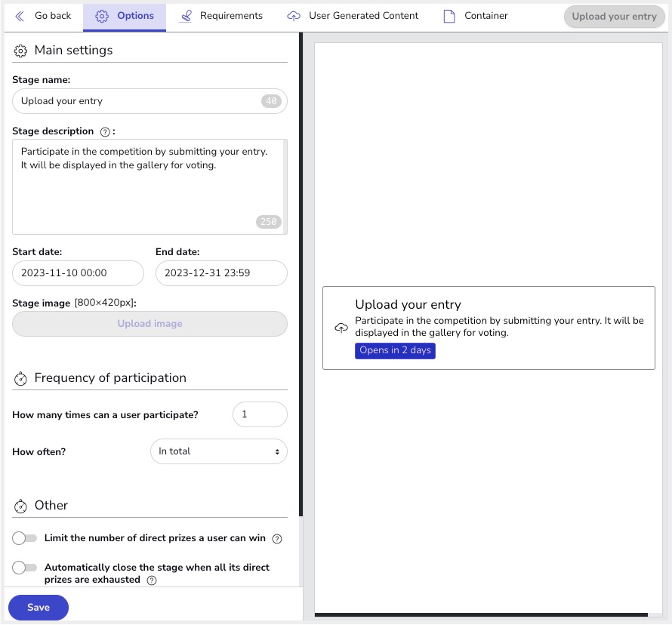Click the help icon next to Stage description
Screen dimensions: 672x625
105,131
